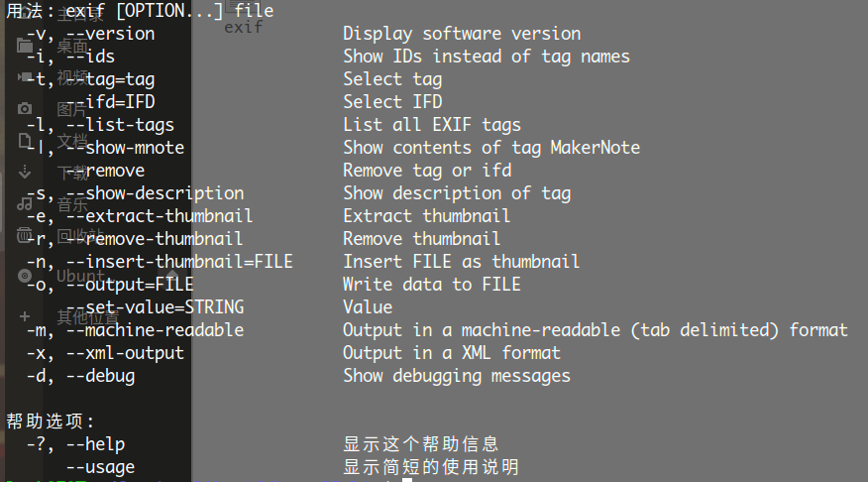Click the plus icon for other locations
The width and height of the screenshot is (868, 482).
coord(25,316)
